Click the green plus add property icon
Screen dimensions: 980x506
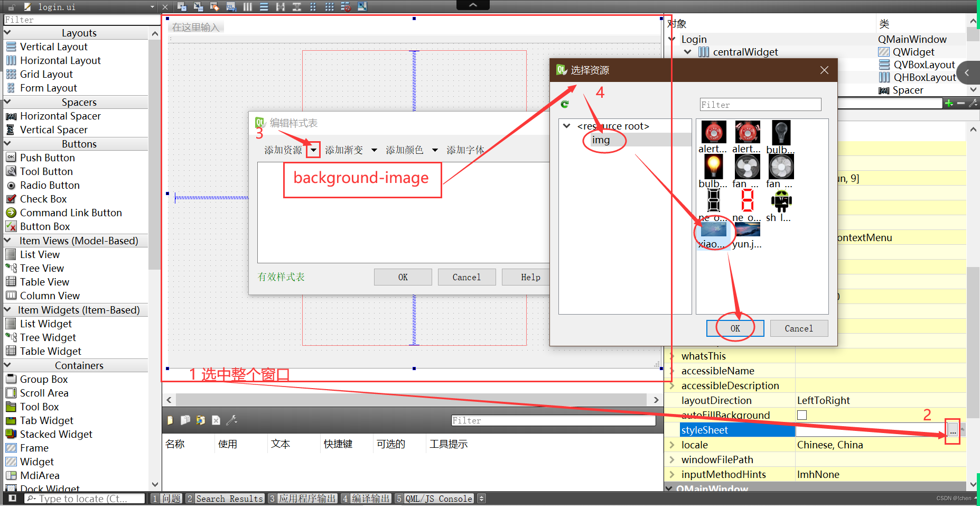coord(949,103)
